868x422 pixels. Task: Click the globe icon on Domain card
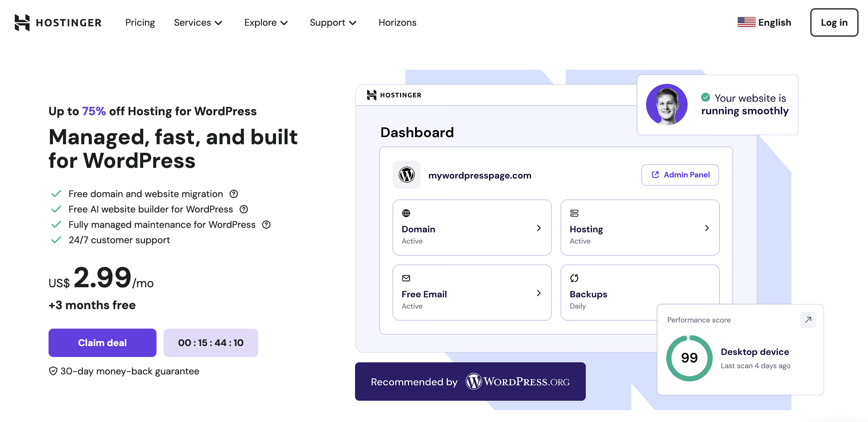coord(406,213)
